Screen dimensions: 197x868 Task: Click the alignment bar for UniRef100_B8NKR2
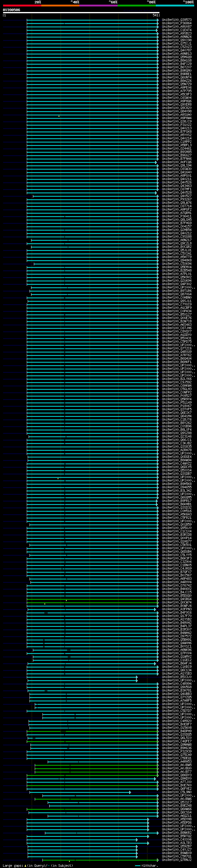[x=102, y=833]
